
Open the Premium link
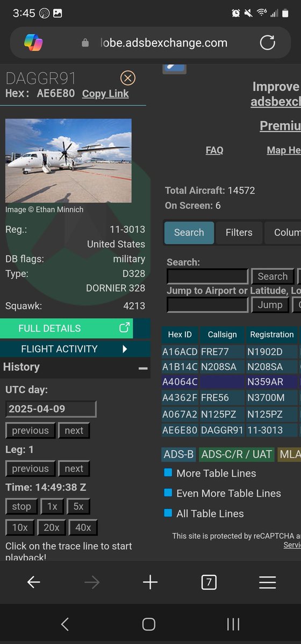click(x=280, y=126)
